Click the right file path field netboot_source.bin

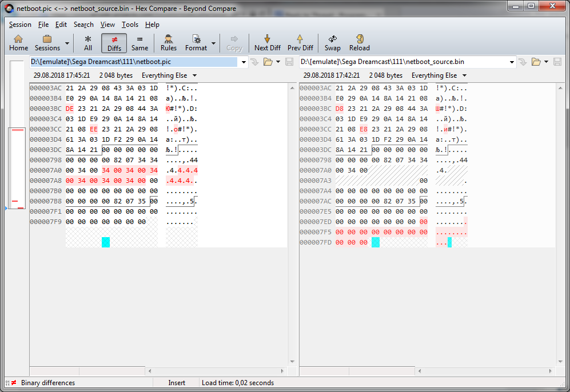point(403,62)
